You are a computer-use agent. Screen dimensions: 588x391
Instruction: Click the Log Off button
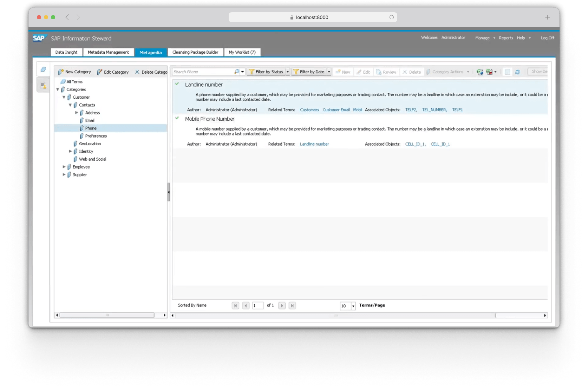point(547,38)
